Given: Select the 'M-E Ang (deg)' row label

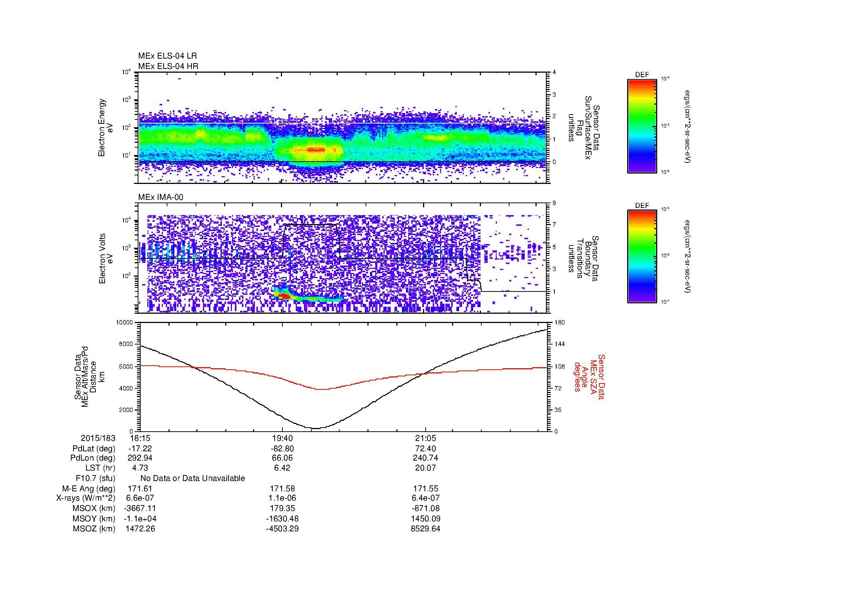Looking at the screenshot, I should click(89, 489).
